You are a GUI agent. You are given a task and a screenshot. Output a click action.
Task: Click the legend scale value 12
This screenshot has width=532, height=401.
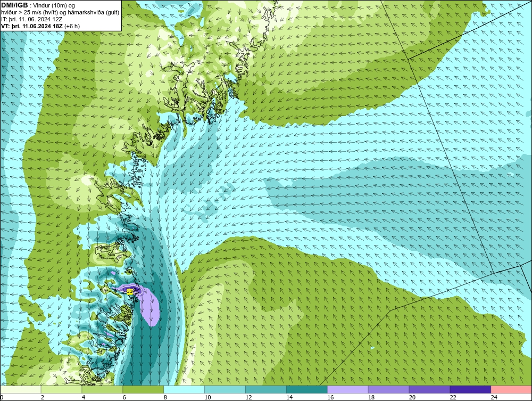(248, 397)
